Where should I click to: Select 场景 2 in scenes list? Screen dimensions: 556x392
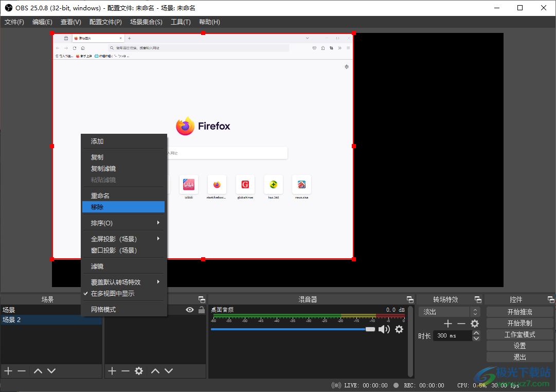pyautogui.click(x=51, y=319)
